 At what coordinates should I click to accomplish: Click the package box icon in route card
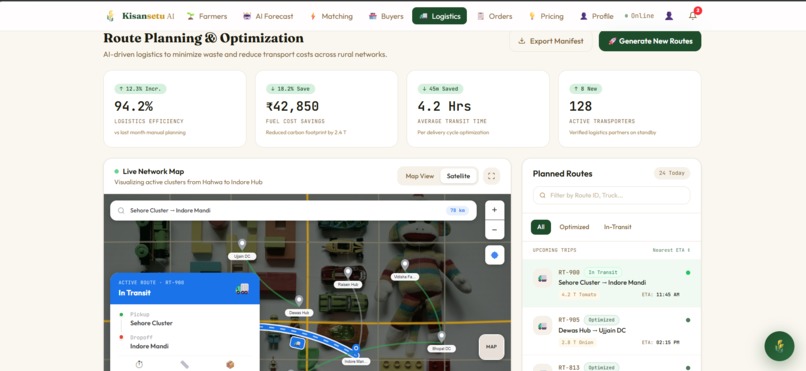pos(230,364)
